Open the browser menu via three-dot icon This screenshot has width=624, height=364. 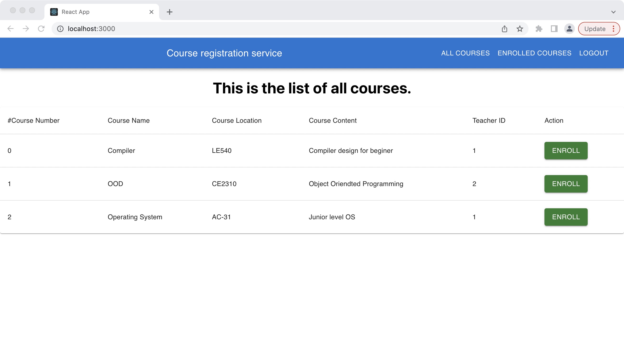click(x=613, y=29)
